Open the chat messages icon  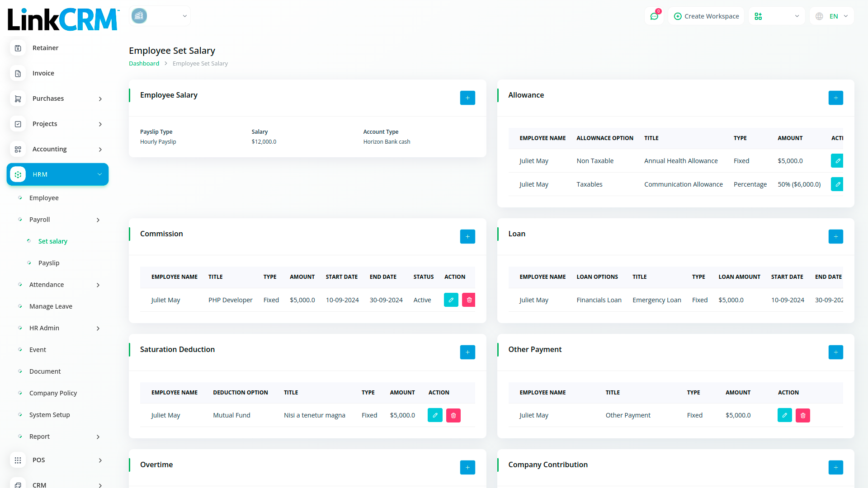(654, 16)
